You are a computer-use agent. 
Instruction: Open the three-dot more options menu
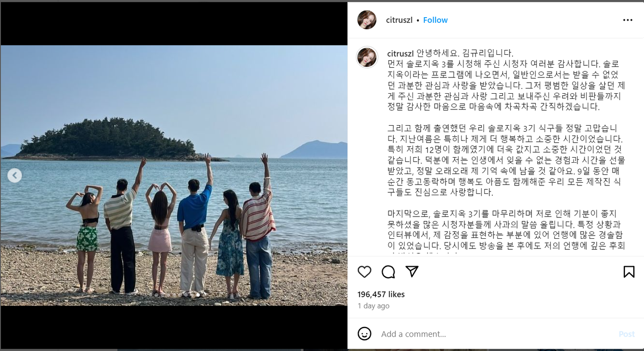[627, 20]
